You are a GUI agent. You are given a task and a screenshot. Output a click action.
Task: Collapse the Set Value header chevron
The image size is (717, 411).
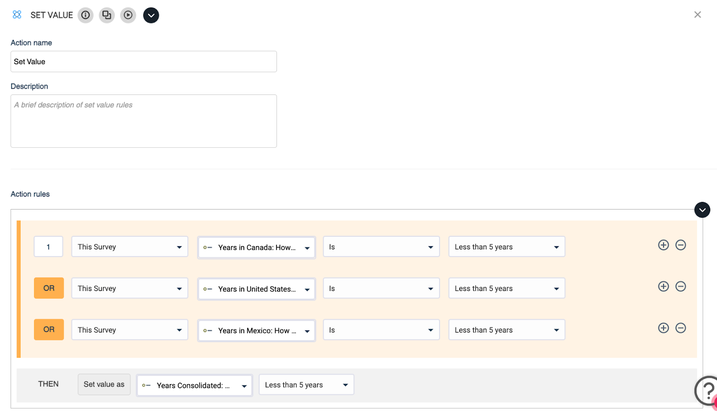click(x=151, y=15)
